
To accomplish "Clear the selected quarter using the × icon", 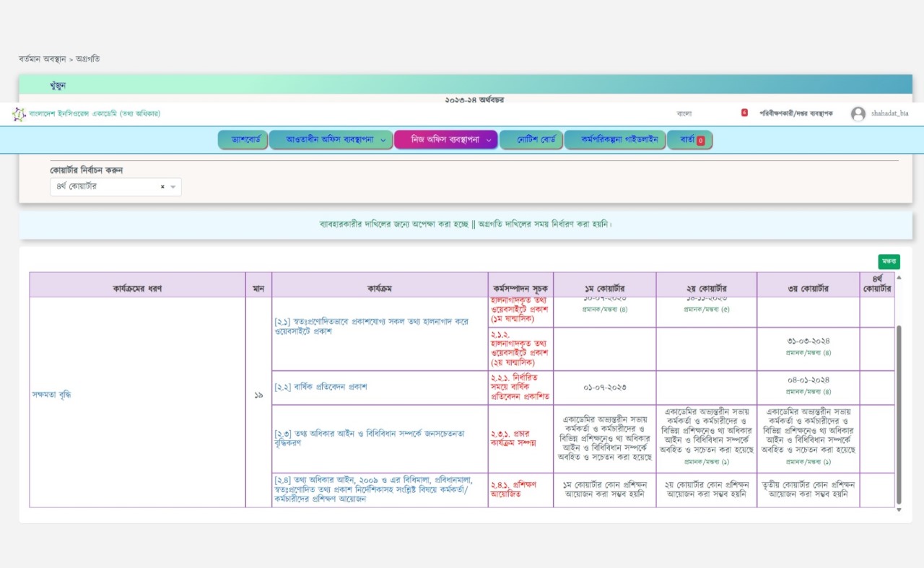I will click(162, 187).
